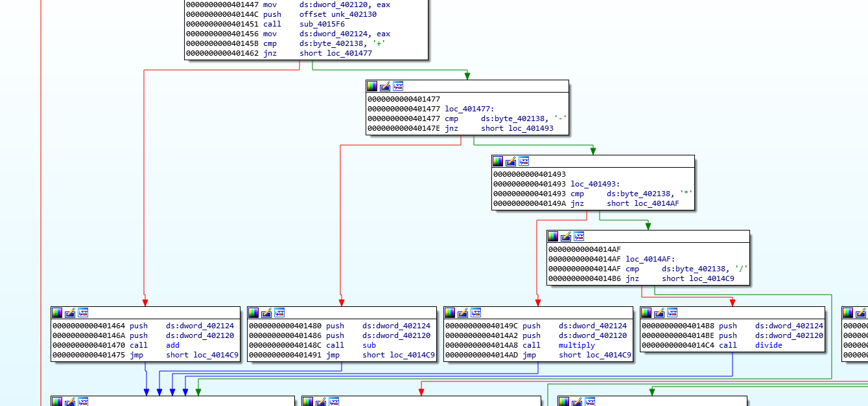The image size is (868, 406).
Task: Select push ds:dword_402120 at address 401486
Action: click(x=340, y=335)
